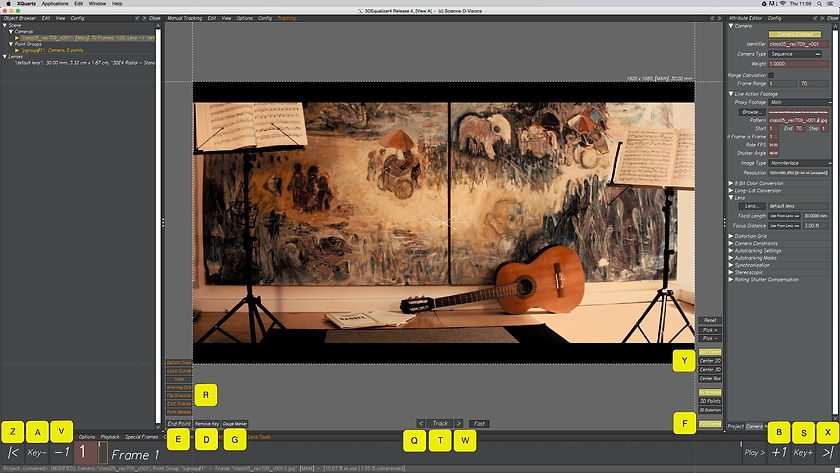
Task: Click the track forward > arrow button
Action: 459,424
